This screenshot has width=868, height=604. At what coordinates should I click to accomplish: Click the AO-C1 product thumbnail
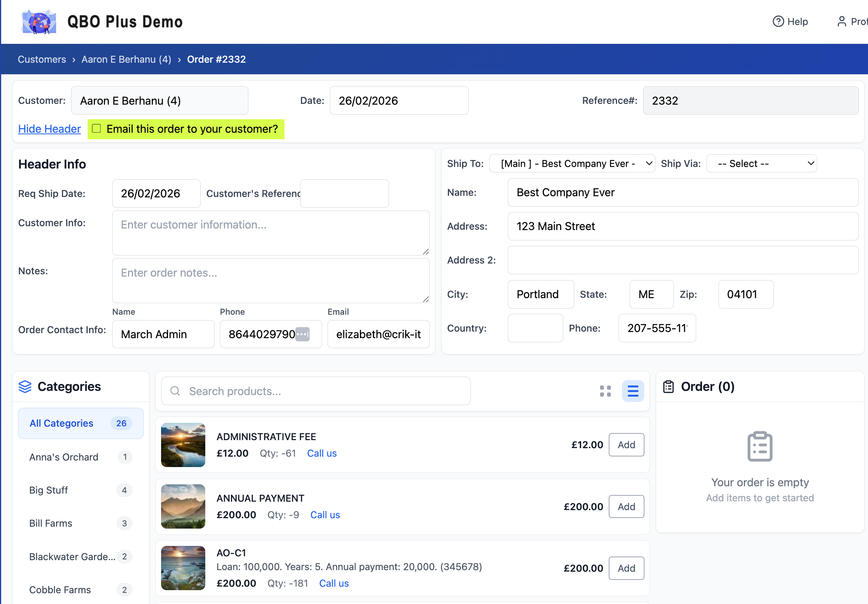(183, 568)
